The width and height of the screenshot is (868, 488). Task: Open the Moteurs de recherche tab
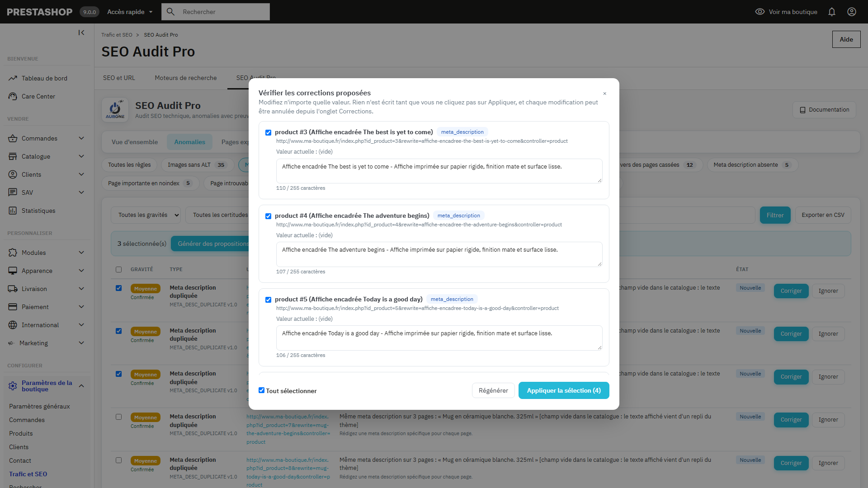point(186,78)
